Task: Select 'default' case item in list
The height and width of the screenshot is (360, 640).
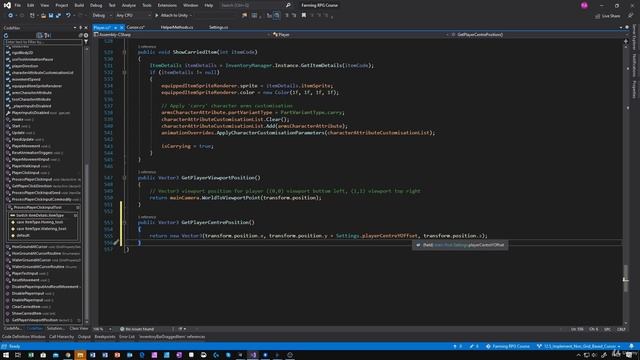Action: (x=23, y=236)
